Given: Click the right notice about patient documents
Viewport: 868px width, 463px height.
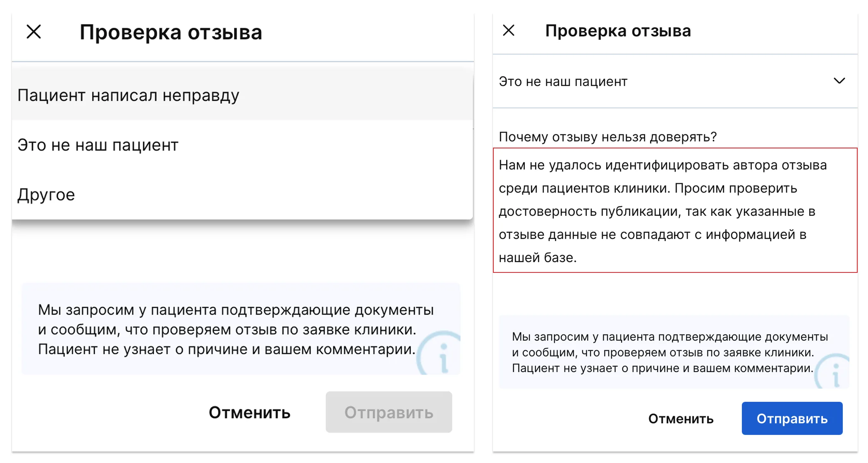Looking at the screenshot, I should pyautogui.click(x=674, y=352).
